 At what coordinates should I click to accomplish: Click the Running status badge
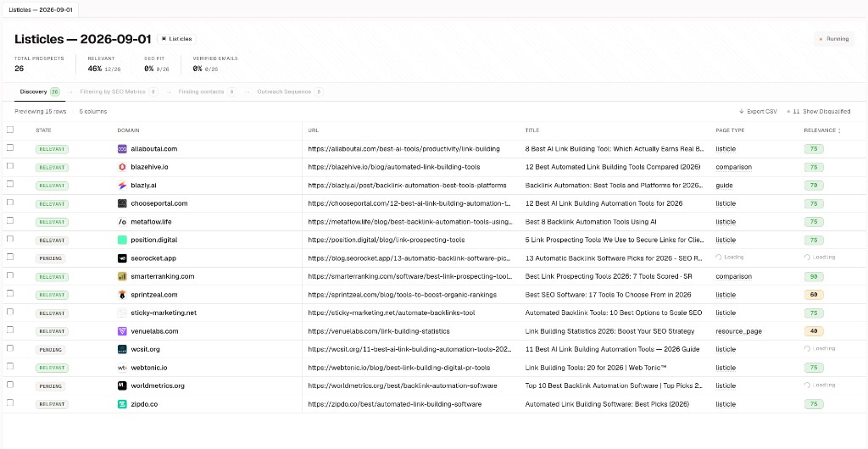(x=833, y=39)
